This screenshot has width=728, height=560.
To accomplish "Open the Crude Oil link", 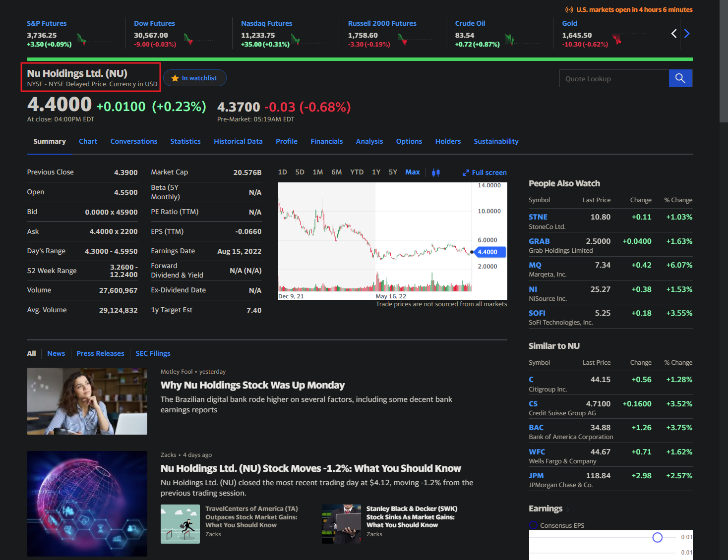I will (470, 23).
